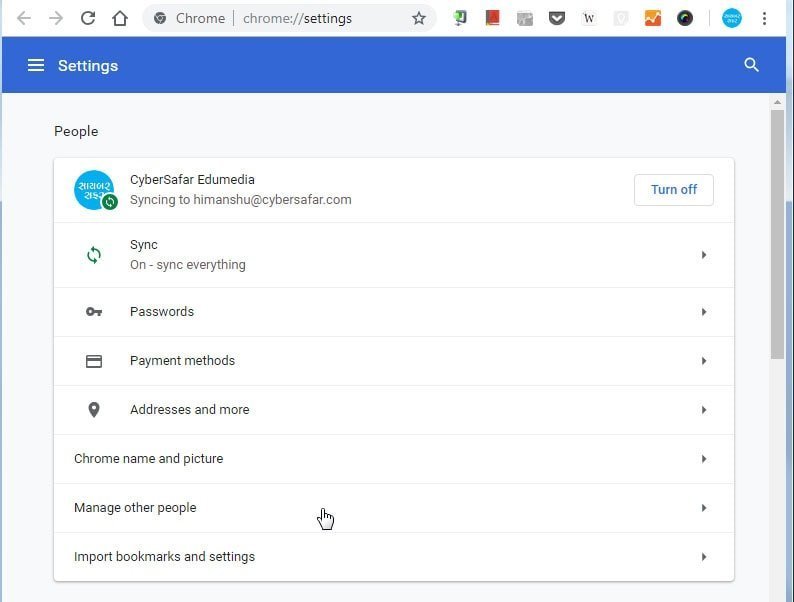The height and width of the screenshot is (602, 794).
Task: Reload the page with the refresh icon
Action: pyautogui.click(x=88, y=18)
